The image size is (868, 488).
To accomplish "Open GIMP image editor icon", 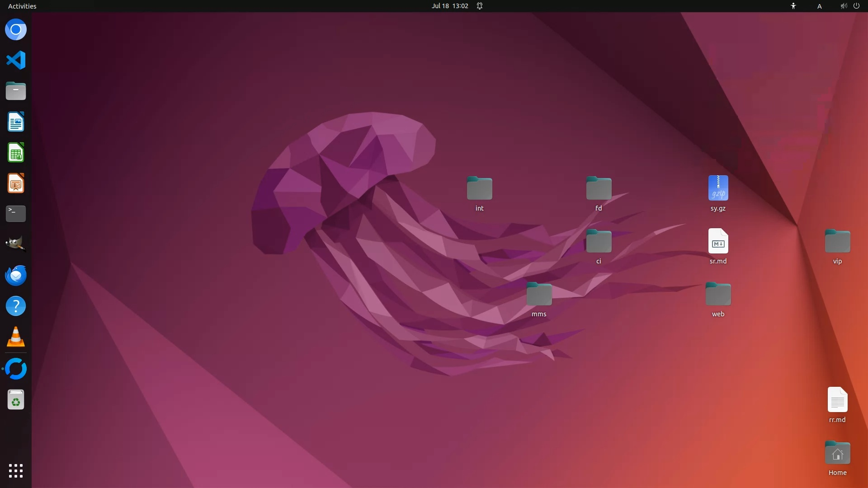I will [x=16, y=244].
